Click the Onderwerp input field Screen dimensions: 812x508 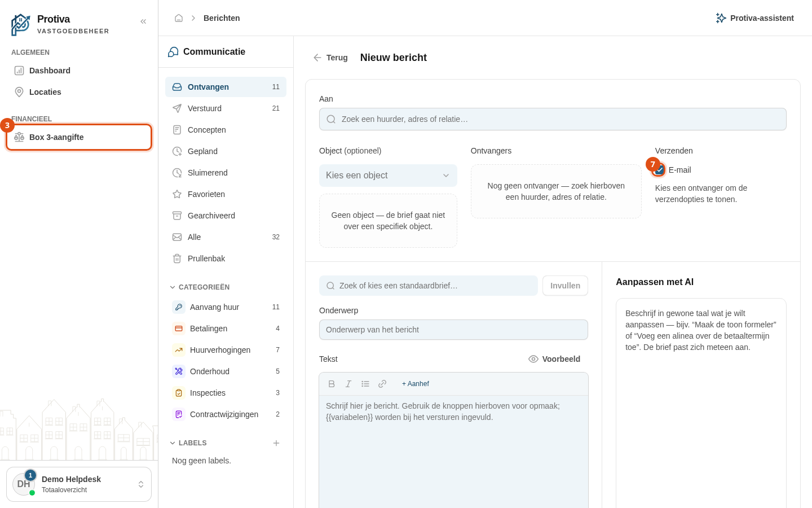(x=453, y=330)
